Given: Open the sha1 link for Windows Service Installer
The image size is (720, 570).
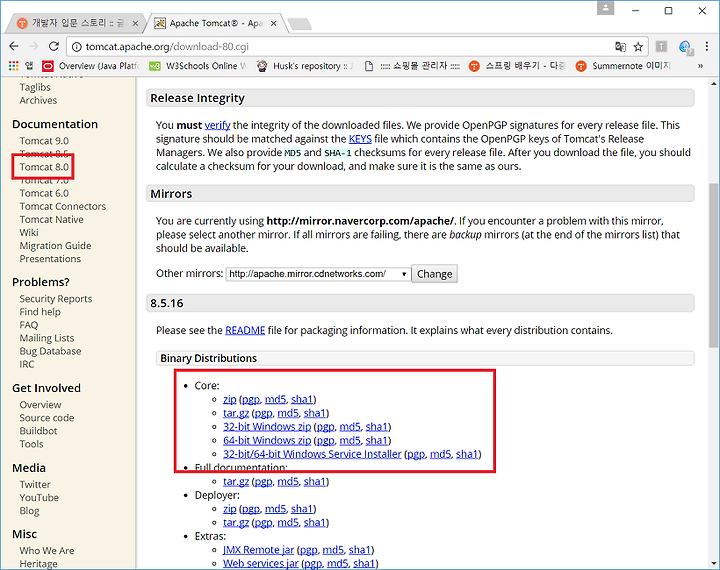Looking at the screenshot, I should pos(467,454).
